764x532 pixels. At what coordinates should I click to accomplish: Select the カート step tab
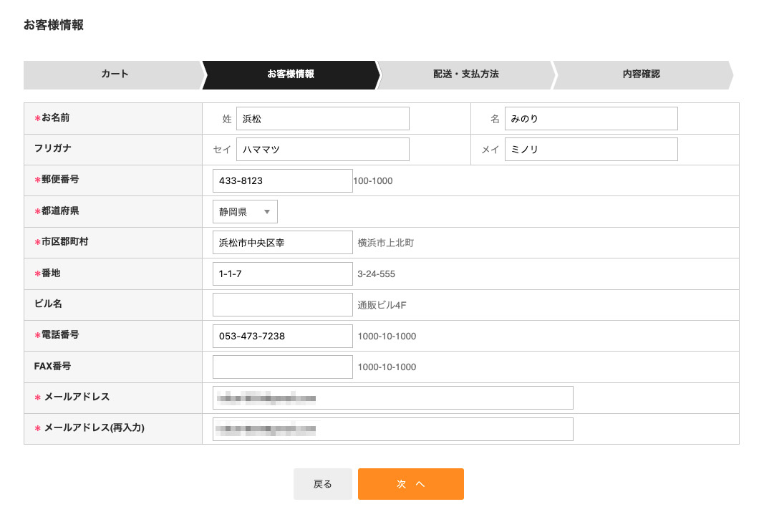tap(115, 74)
